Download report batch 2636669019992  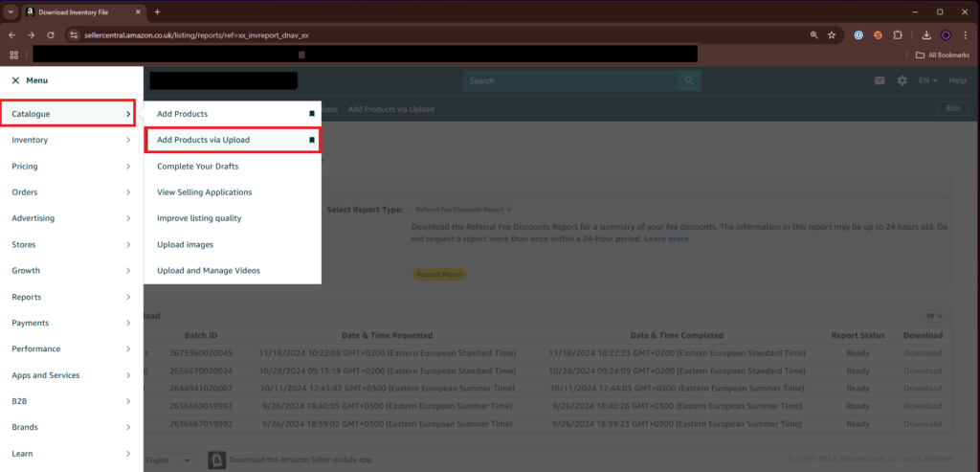[923, 406]
